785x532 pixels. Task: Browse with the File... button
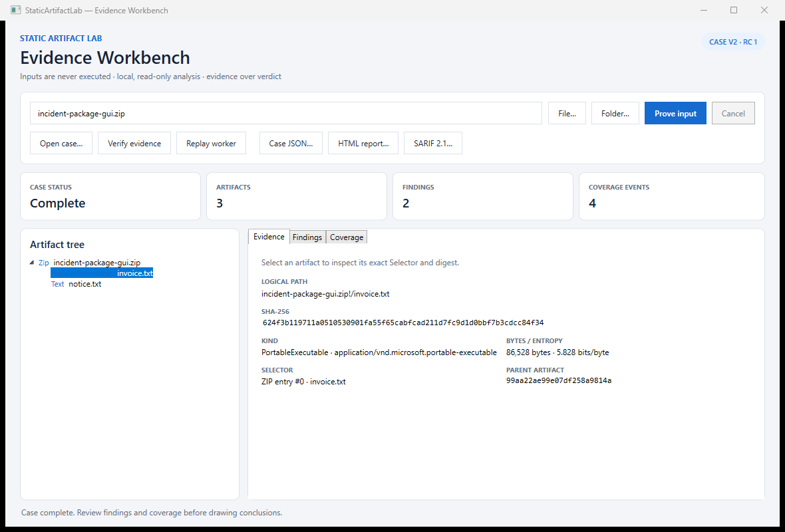[x=567, y=113]
